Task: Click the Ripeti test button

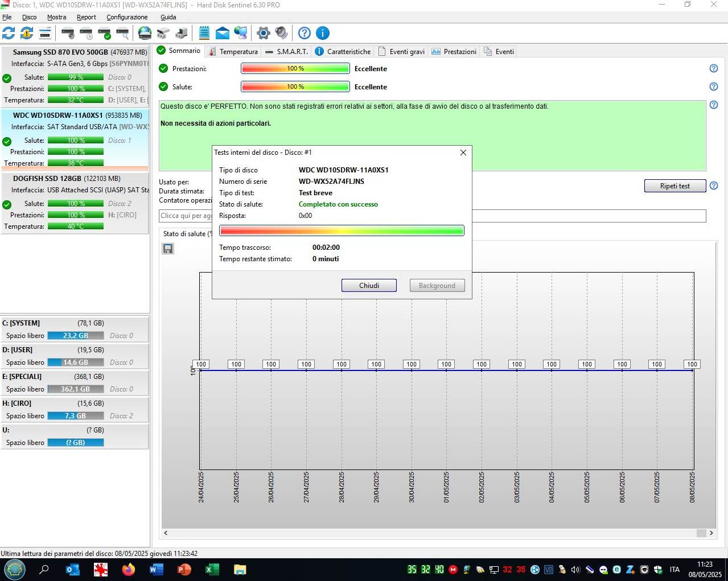Action: [x=675, y=186]
